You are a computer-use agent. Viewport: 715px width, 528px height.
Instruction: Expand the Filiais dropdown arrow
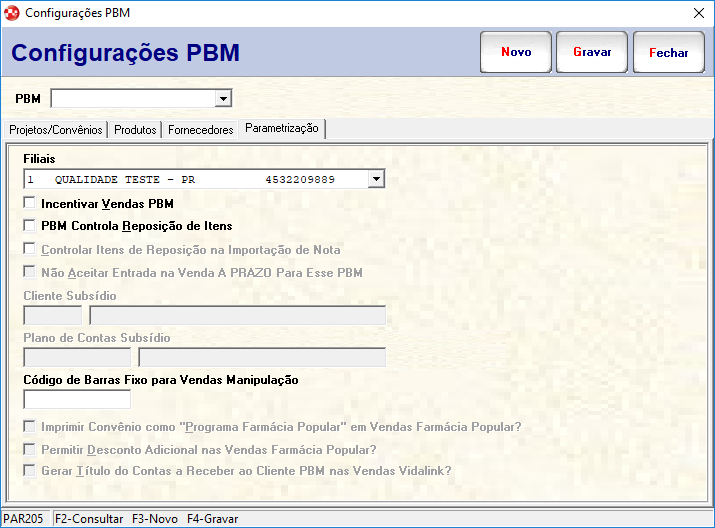[x=376, y=179]
